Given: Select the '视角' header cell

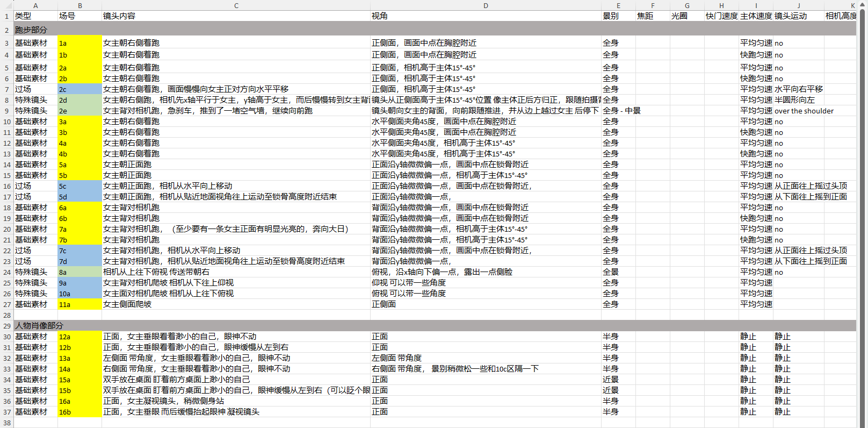Looking at the screenshot, I should pos(486,16).
